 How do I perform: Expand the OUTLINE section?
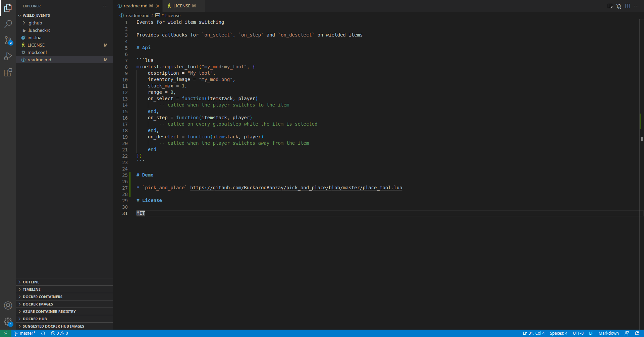click(x=31, y=282)
